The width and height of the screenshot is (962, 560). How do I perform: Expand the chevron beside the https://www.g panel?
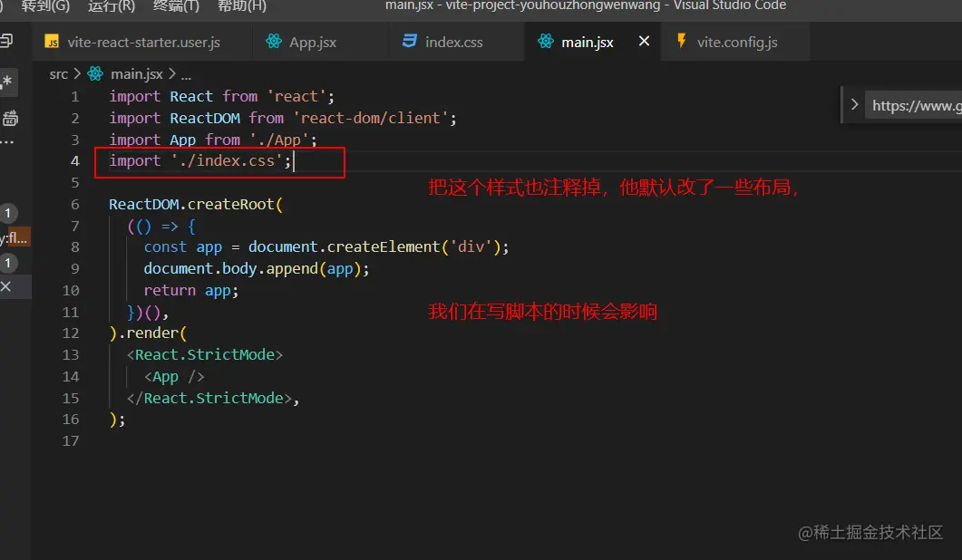pyautogui.click(x=854, y=105)
